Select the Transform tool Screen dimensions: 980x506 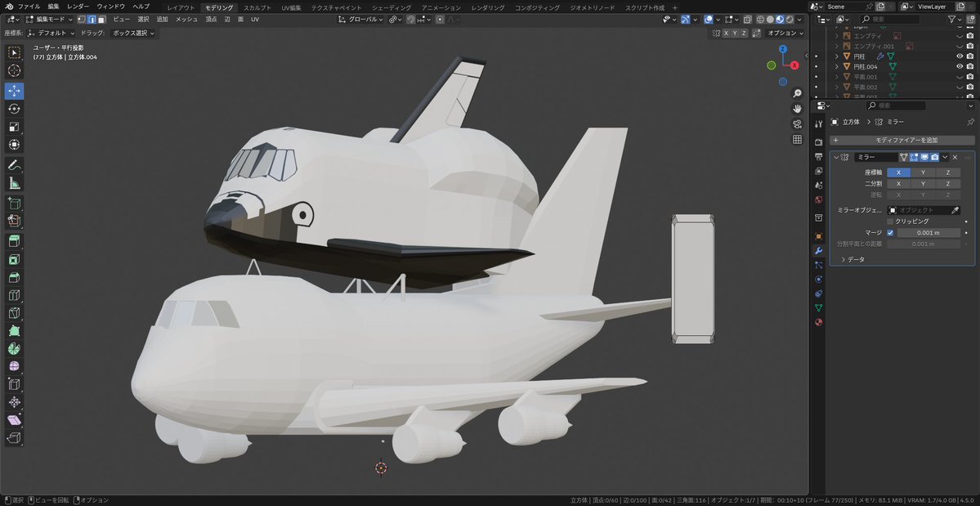coord(15,145)
